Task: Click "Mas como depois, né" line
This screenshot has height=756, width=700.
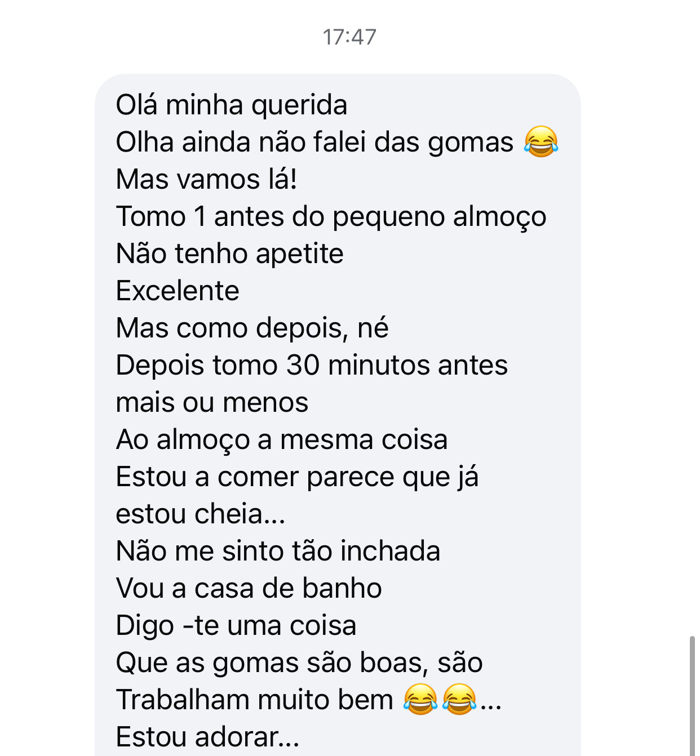Action: coord(252,328)
